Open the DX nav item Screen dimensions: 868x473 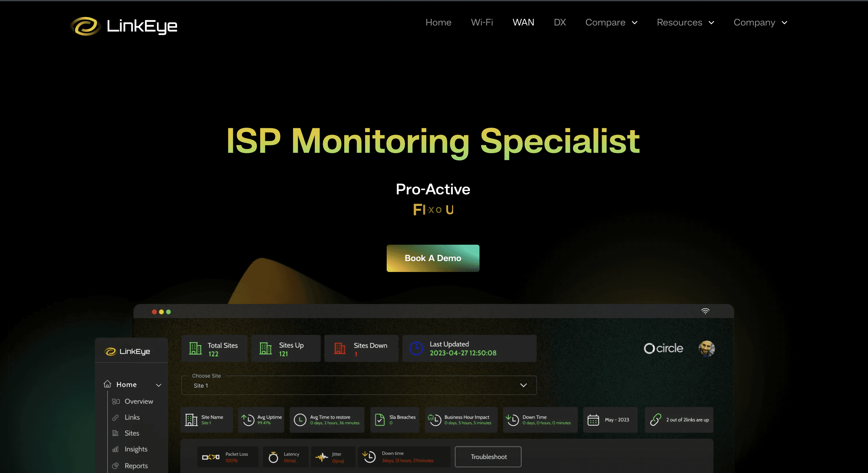point(560,22)
